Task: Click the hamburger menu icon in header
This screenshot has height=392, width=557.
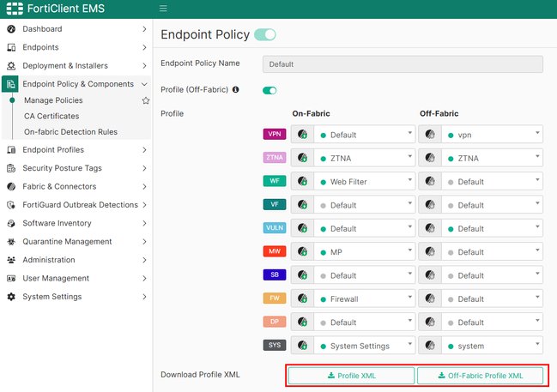Action: click(164, 9)
